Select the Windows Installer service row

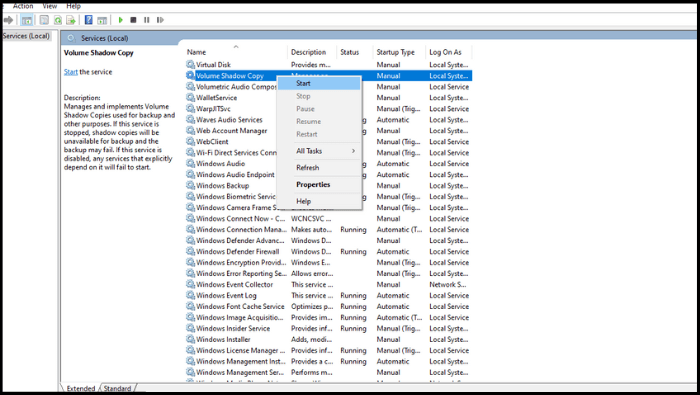point(328,340)
